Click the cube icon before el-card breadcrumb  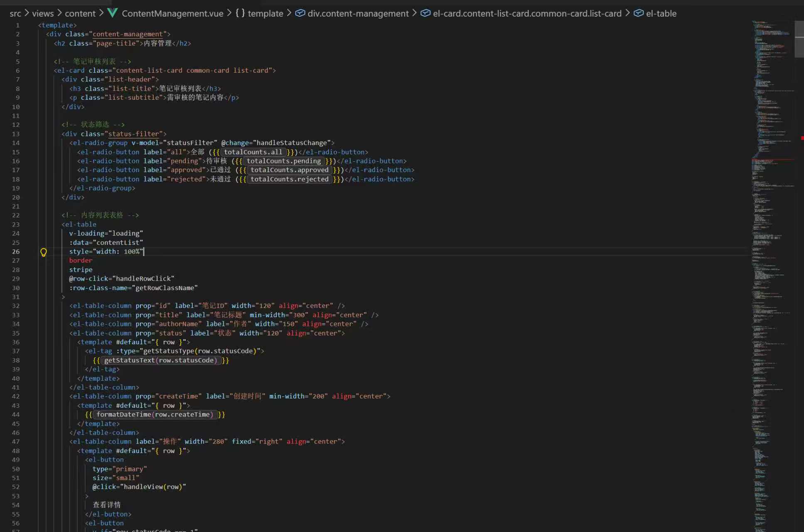(x=425, y=13)
